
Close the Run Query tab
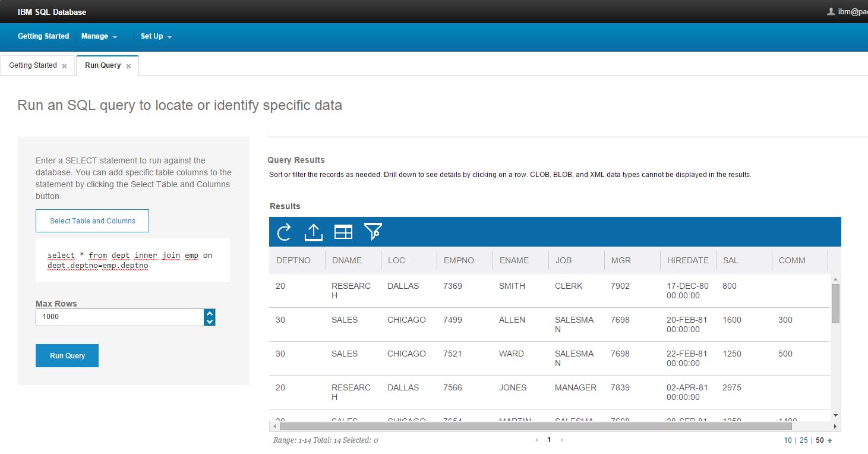click(x=128, y=66)
